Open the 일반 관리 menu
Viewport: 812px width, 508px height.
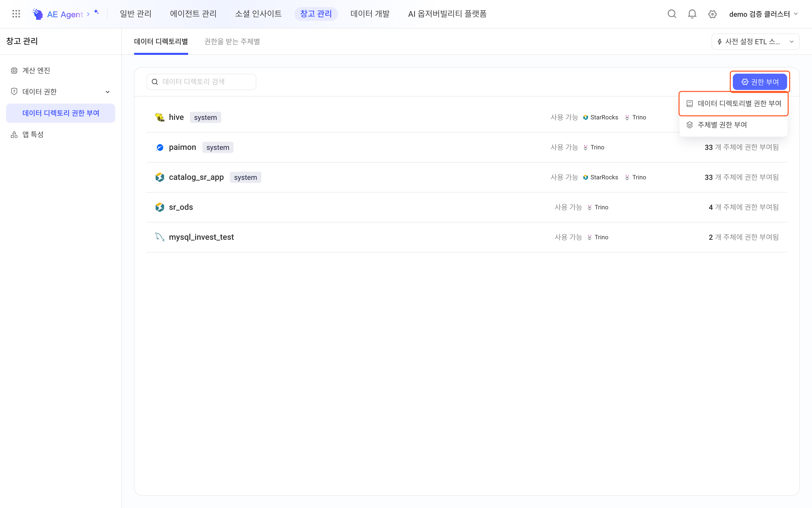point(136,14)
